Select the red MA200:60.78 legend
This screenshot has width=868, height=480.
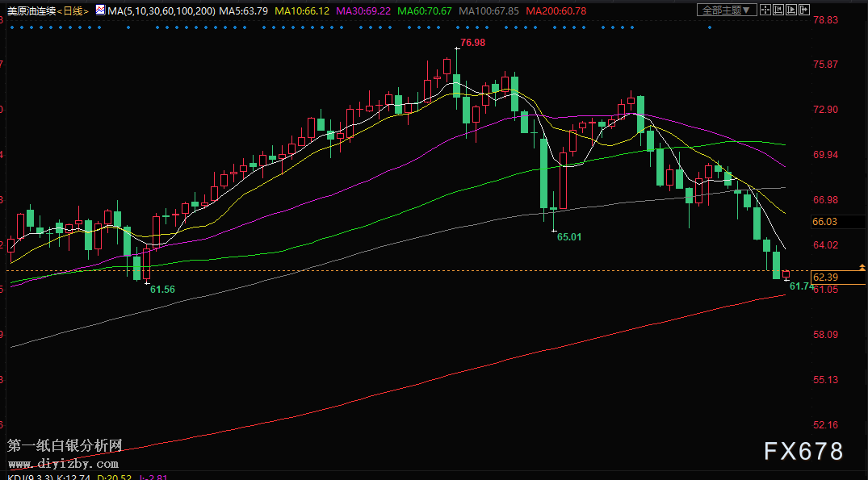pos(556,10)
